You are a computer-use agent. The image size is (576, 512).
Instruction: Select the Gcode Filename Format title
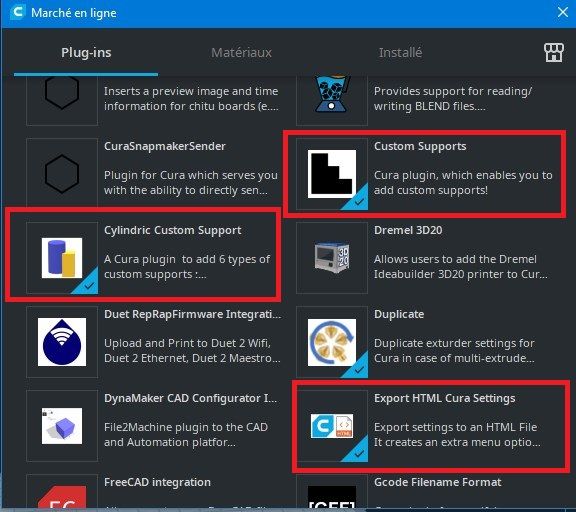[438, 482]
